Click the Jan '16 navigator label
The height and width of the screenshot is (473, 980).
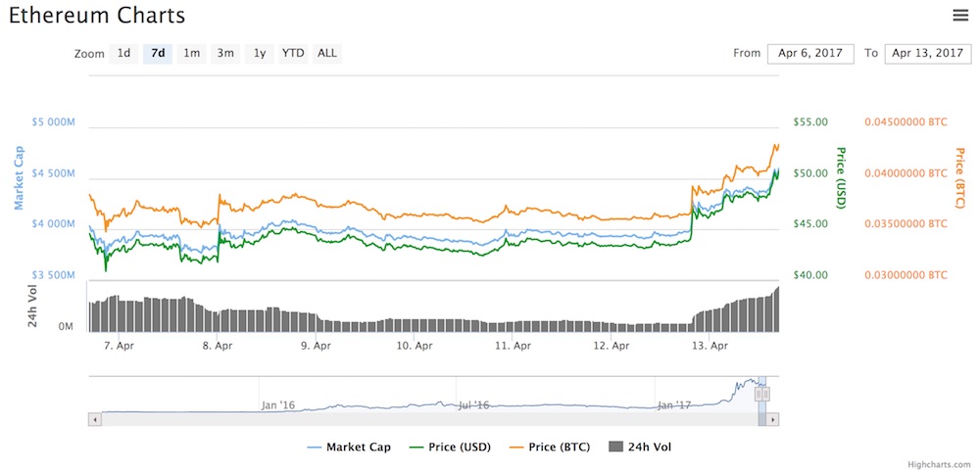click(x=277, y=405)
